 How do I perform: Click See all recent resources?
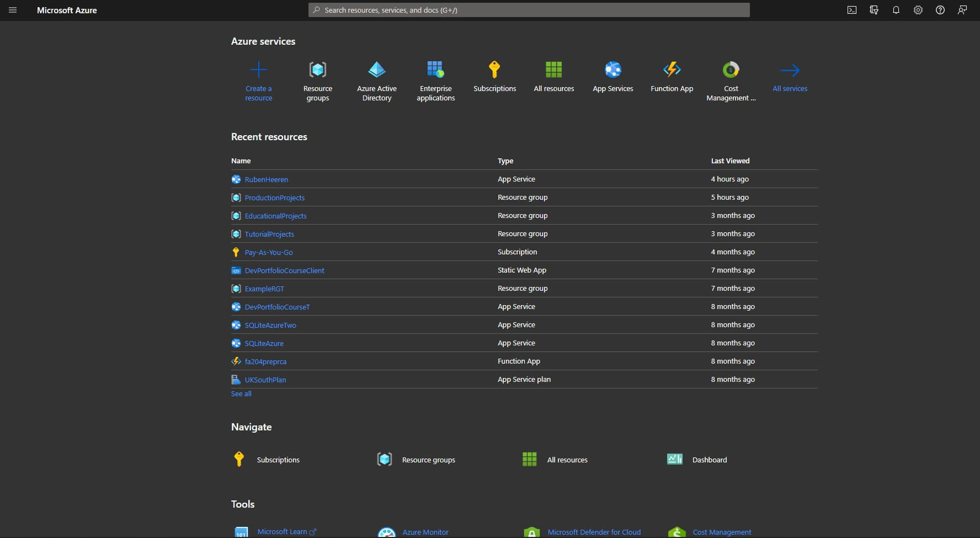pos(241,393)
